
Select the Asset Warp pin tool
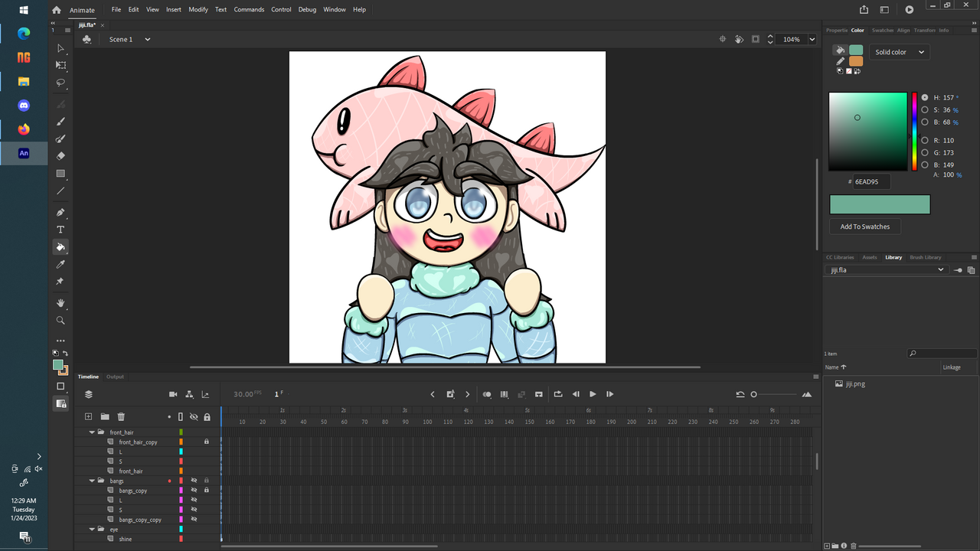[x=60, y=282]
